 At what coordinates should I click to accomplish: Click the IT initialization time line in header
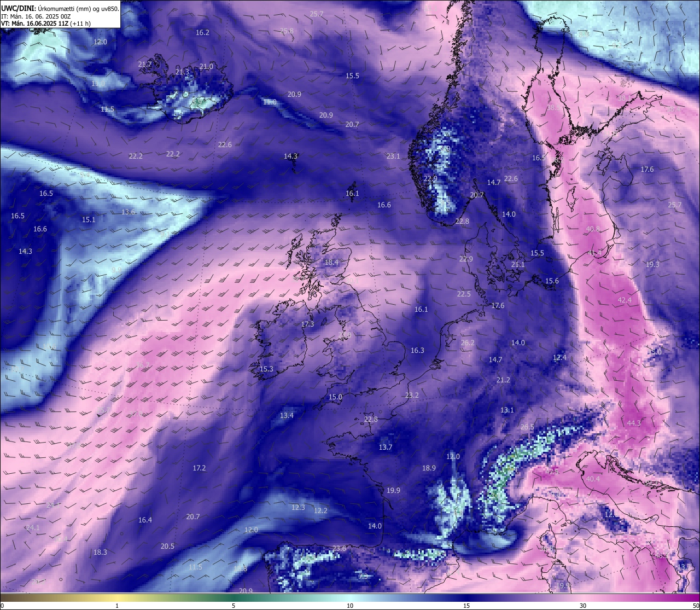[x=36, y=16]
